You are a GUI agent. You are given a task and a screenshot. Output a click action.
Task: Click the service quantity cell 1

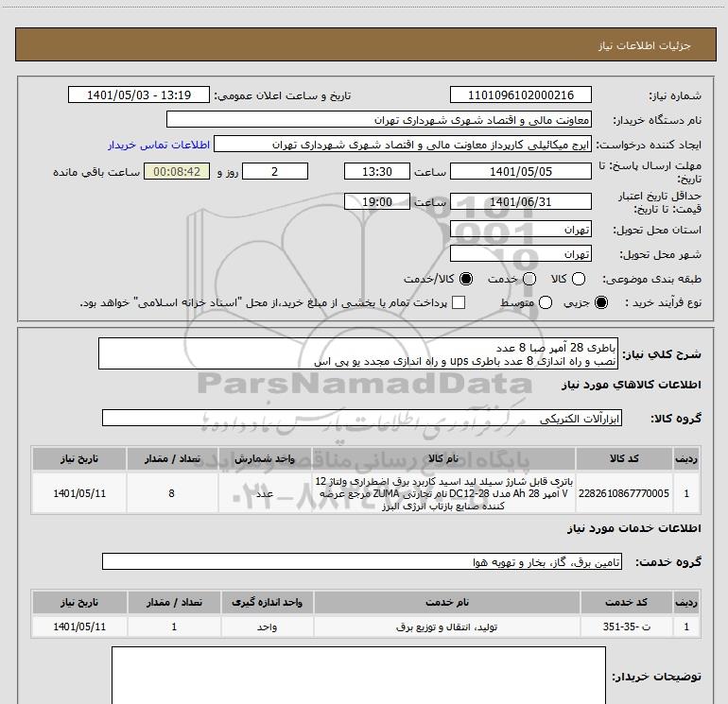tap(174, 627)
